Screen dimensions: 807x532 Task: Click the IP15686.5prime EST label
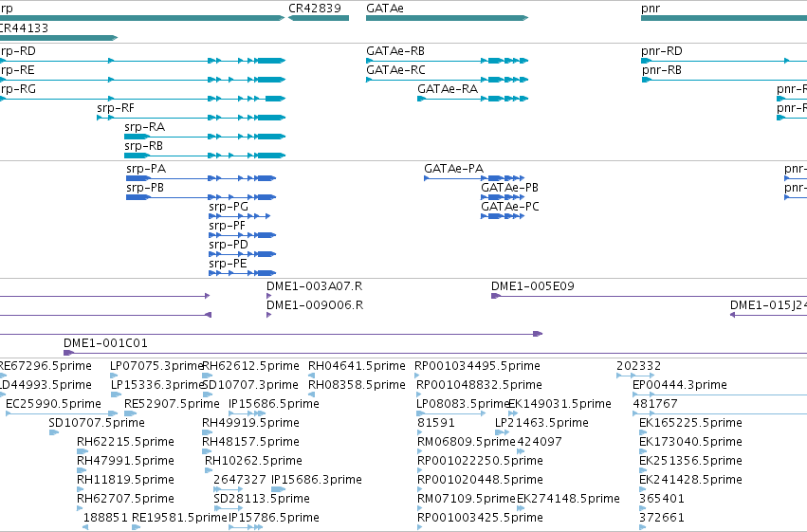tap(274, 404)
